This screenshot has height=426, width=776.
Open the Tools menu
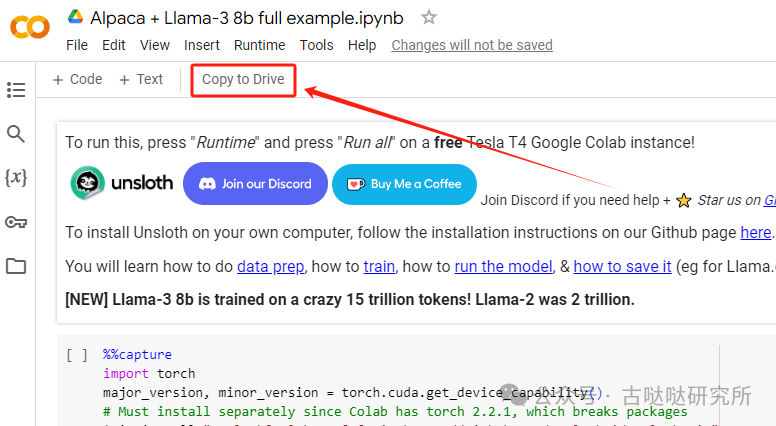pos(316,45)
